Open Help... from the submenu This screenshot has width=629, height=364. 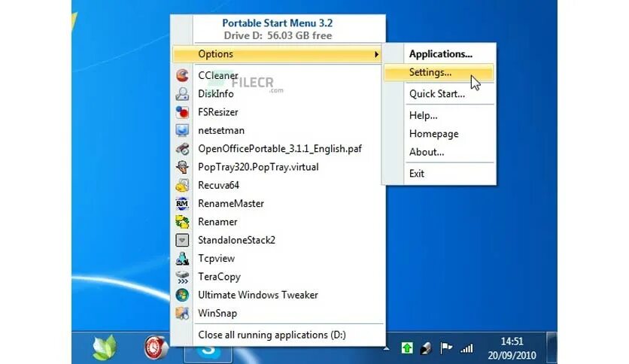coord(423,116)
